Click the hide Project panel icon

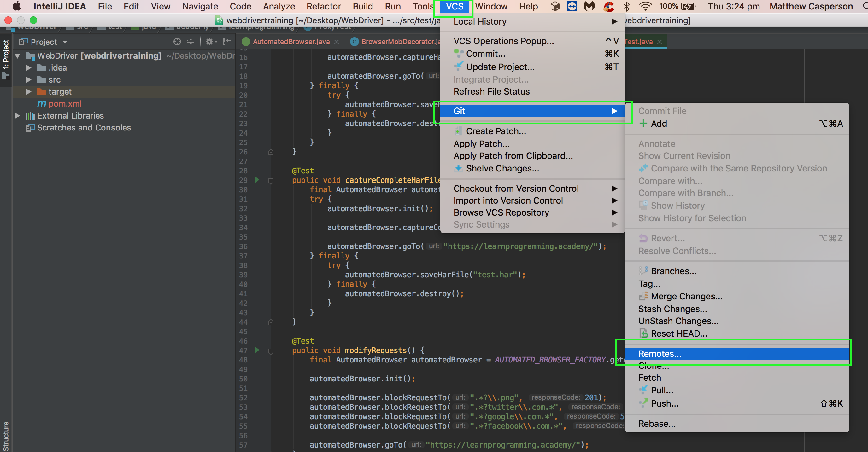[227, 42]
